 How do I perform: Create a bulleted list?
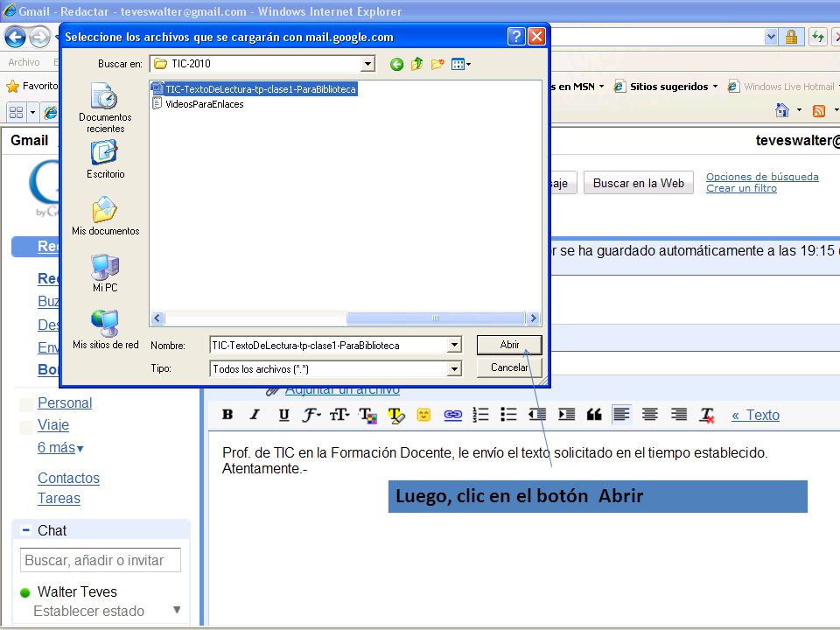click(508, 415)
